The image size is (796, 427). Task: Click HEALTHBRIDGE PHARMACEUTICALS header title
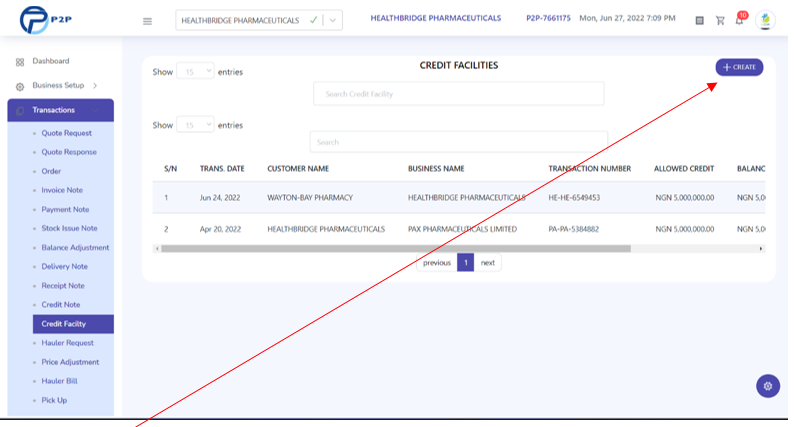[x=436, y=18]
